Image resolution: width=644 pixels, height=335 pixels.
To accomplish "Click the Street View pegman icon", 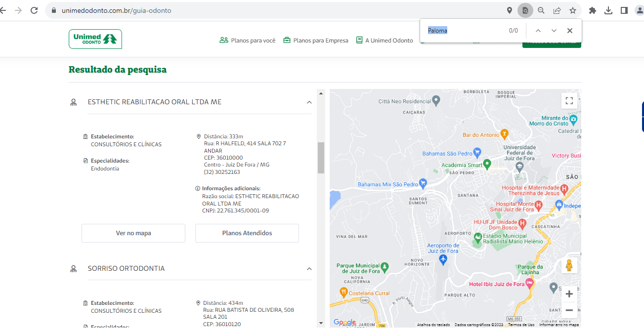I will coord(569,266).
